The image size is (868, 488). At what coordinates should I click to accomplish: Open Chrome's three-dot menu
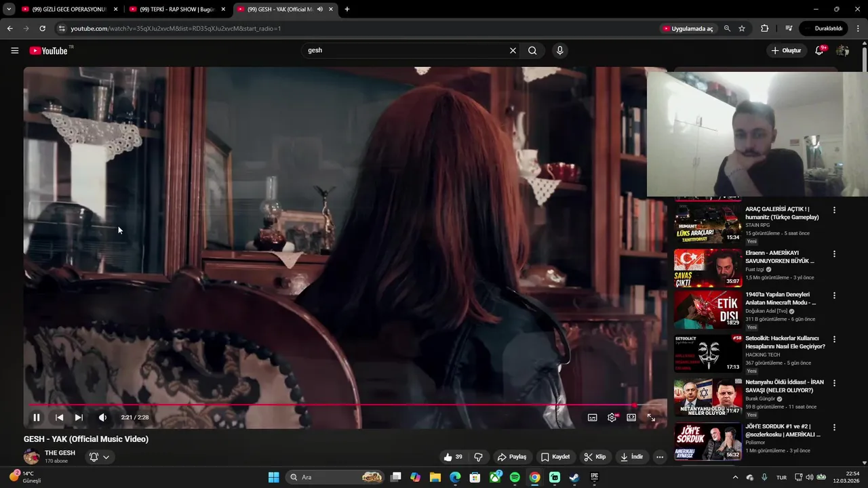click(859, 28)
